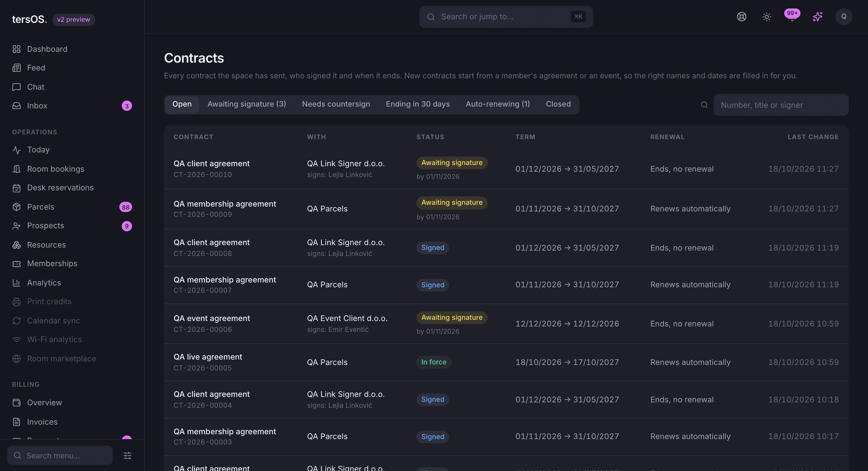
Task: Click the In force status badge
Action: coord(434,362)
